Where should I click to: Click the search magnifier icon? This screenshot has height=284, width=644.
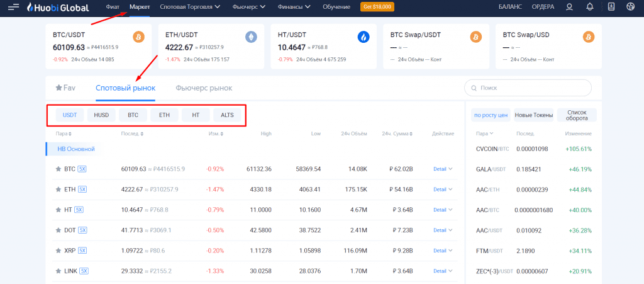click(474, 88)
